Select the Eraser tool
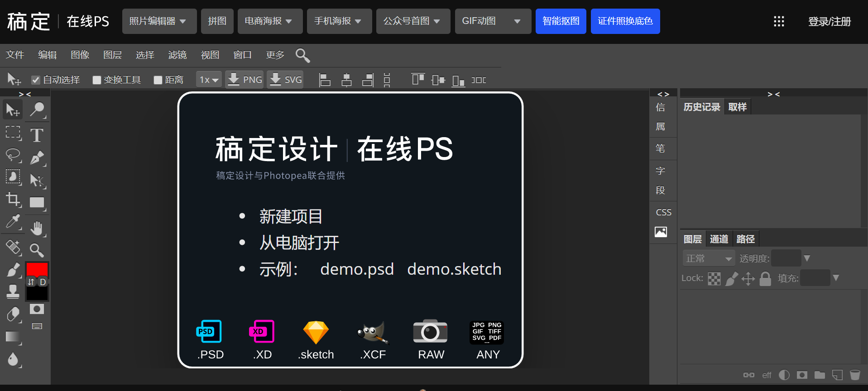This screenshot has width=868, height=391. pos(13,314)
